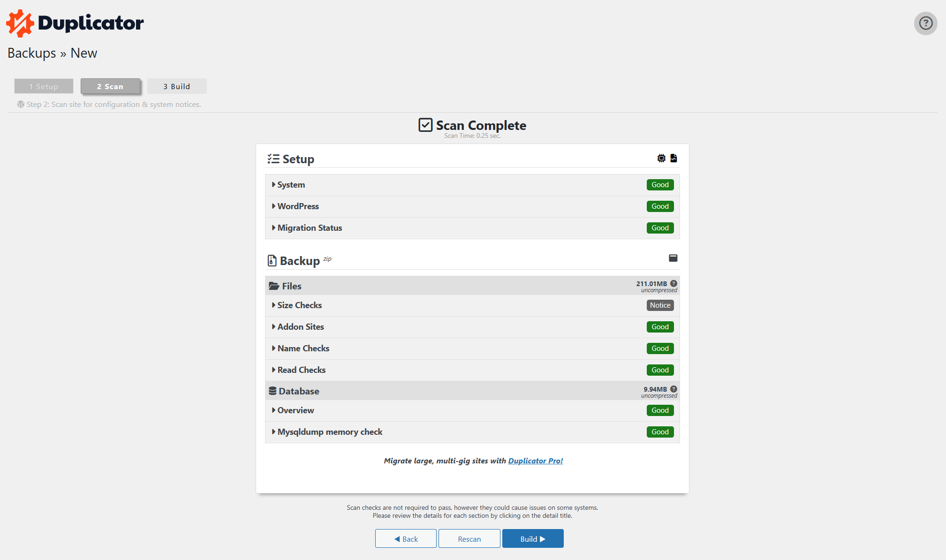
Task: Open the processor settings icon in Setup header
Action: click(x=661, y=158)
